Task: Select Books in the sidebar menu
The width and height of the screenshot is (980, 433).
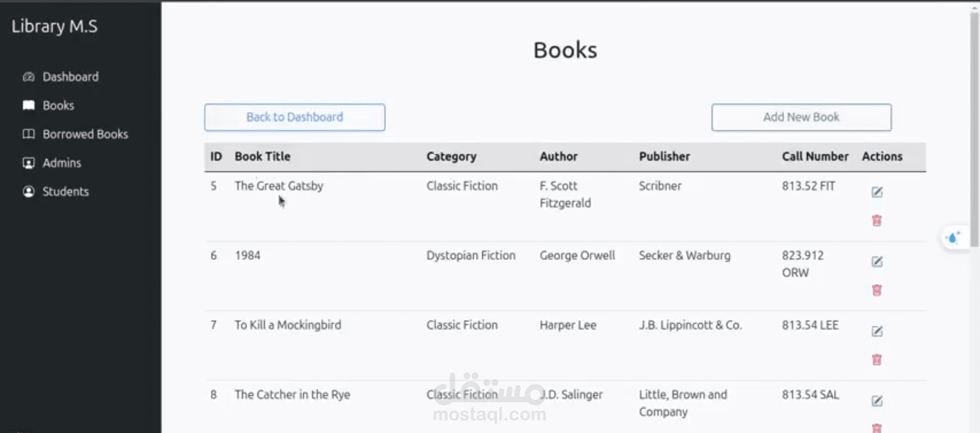Action: pyautogui.click(x=58, y=106)
